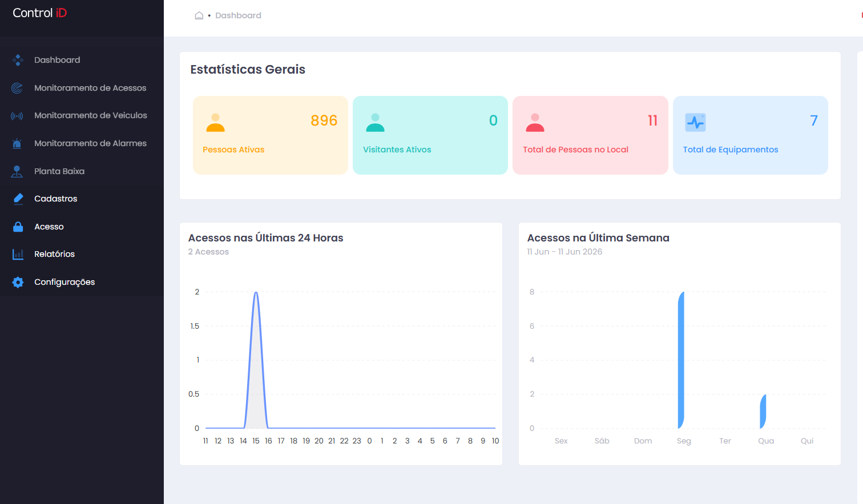863x504 pixels.
Task: Open Planta Baixa menu item
Action: [82, 171]
